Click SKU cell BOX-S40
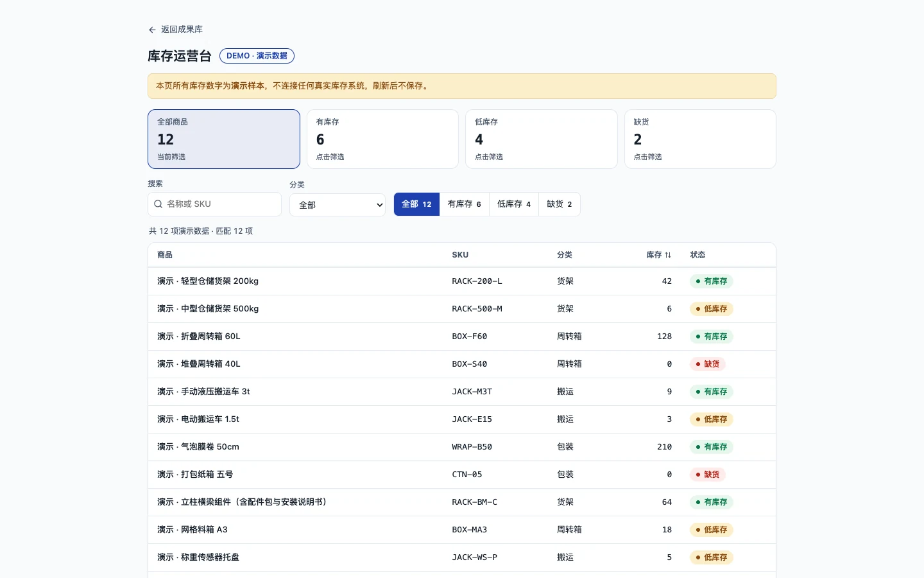924x578 pixels. 469,364
